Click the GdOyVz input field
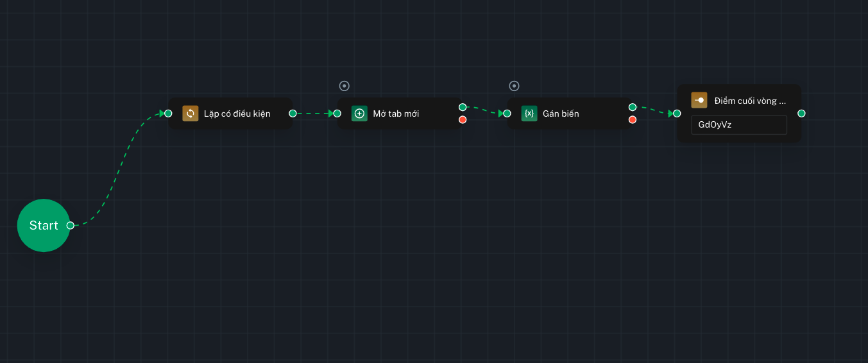 point(739,125)
